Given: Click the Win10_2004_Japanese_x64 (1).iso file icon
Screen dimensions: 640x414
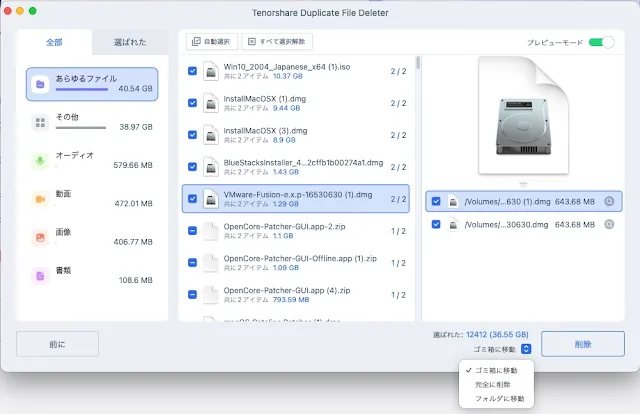Looking at the screenshot, I should [x=211, y=71].
